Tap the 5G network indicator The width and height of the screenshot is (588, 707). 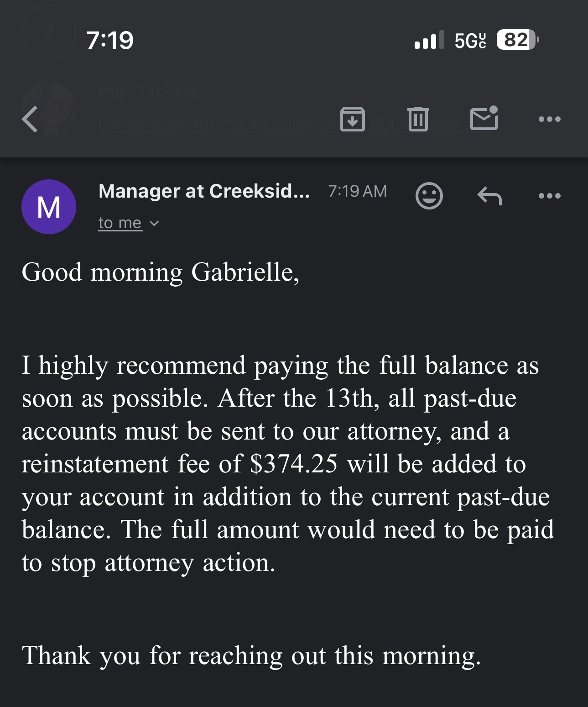[470, 40]
